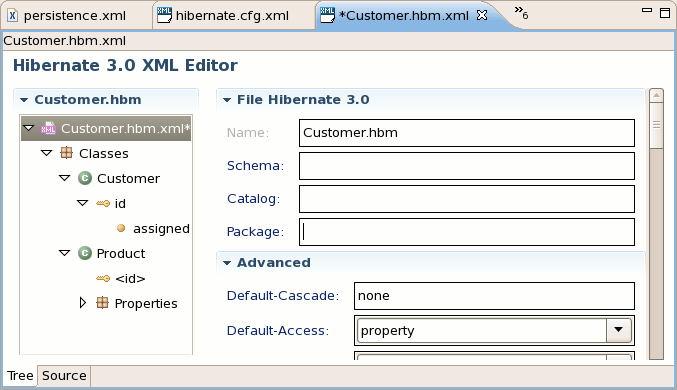Collapse the File Hibernate 3.0 section

point(227,100)
